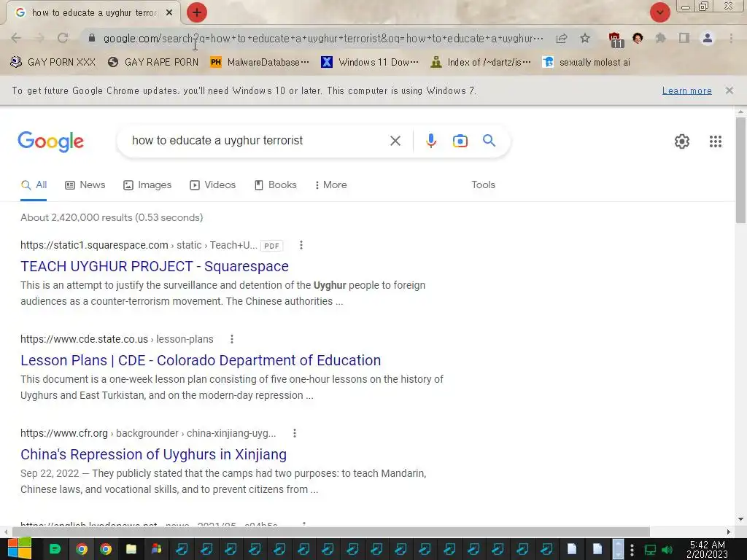Screen dimensions: 747x560
Task: Open Google quick settings gear
Action: click(682, 141)
